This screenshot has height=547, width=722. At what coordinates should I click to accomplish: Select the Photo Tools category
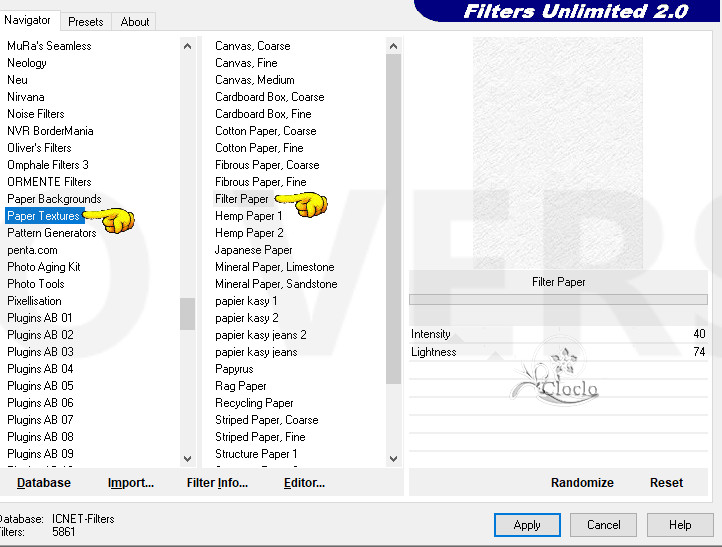point(36,284)
